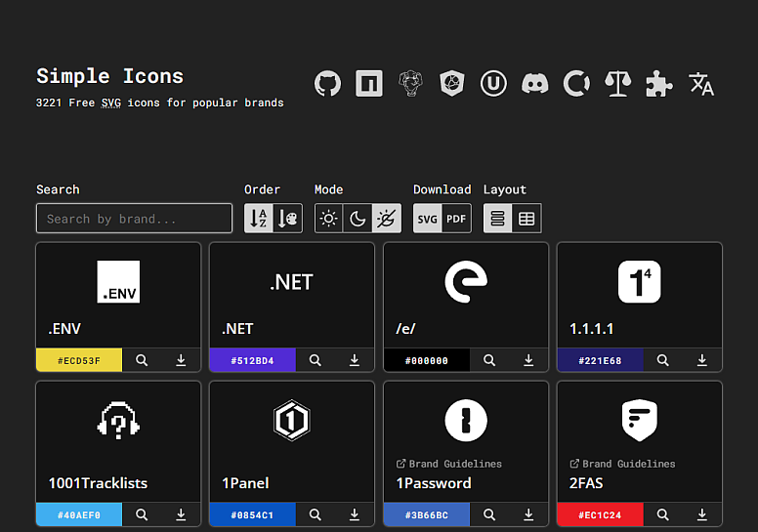View details of the 1001Tracklists icon
Screen dimensions: 758x532
pos(142,514)
